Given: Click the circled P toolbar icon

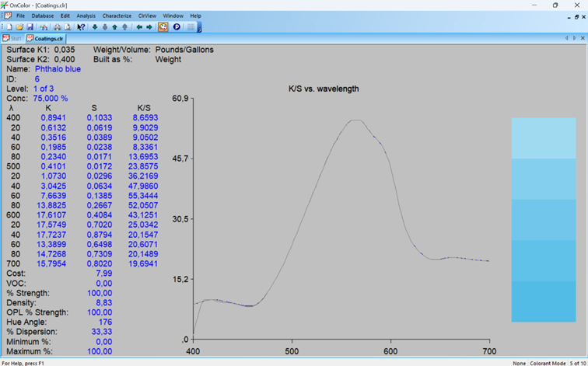Looking at the screenshot, I should pos(177,26).
